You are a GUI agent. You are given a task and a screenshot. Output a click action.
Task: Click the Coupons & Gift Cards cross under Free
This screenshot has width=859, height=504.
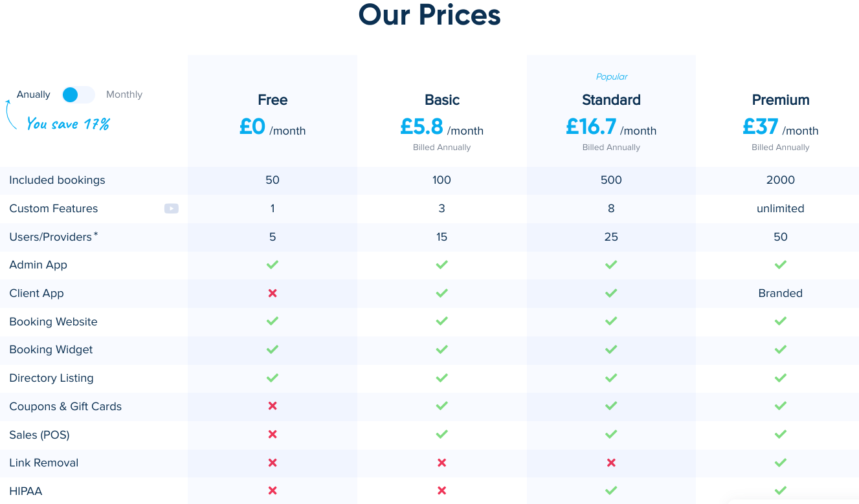(x=273, y=406)
